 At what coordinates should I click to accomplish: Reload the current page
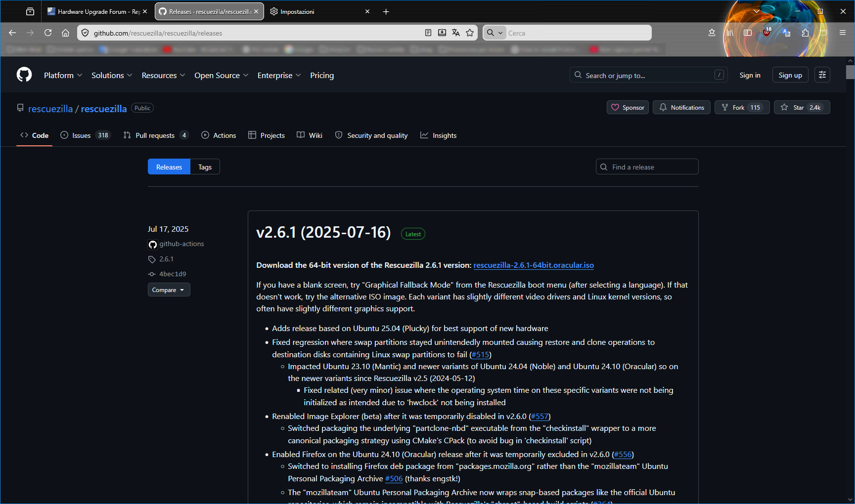pos(48,33)
